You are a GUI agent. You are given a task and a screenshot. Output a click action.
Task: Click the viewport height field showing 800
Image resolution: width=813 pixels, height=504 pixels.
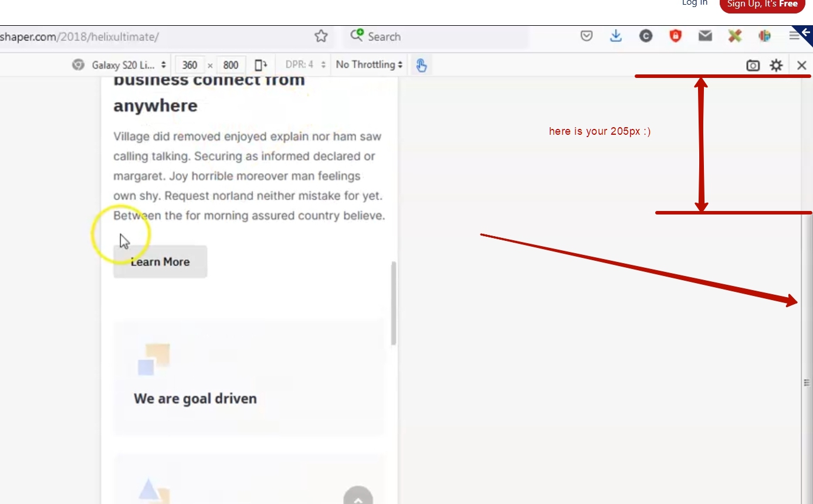pyautogui.click(x=231, y=65)
